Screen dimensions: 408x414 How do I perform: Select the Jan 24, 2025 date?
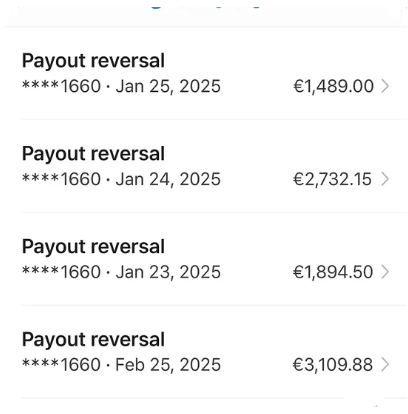(168, 179)
